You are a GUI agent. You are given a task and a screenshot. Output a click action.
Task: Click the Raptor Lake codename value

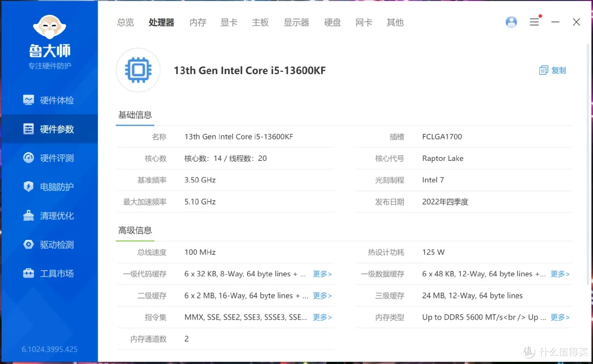pos(443,158)
